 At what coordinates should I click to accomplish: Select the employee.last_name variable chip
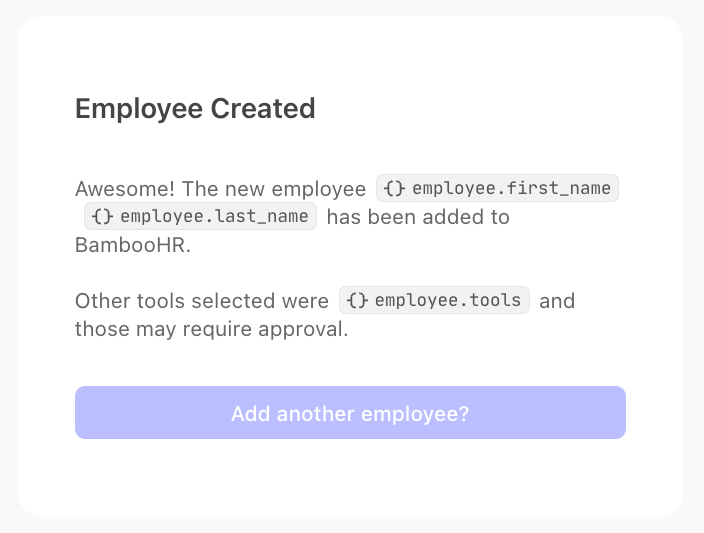[200, 216]
